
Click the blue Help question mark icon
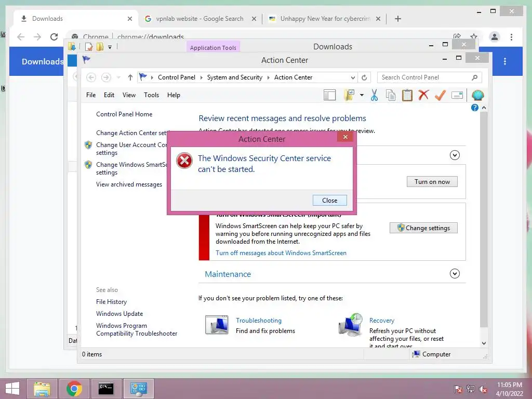click(x=475, y=108)
